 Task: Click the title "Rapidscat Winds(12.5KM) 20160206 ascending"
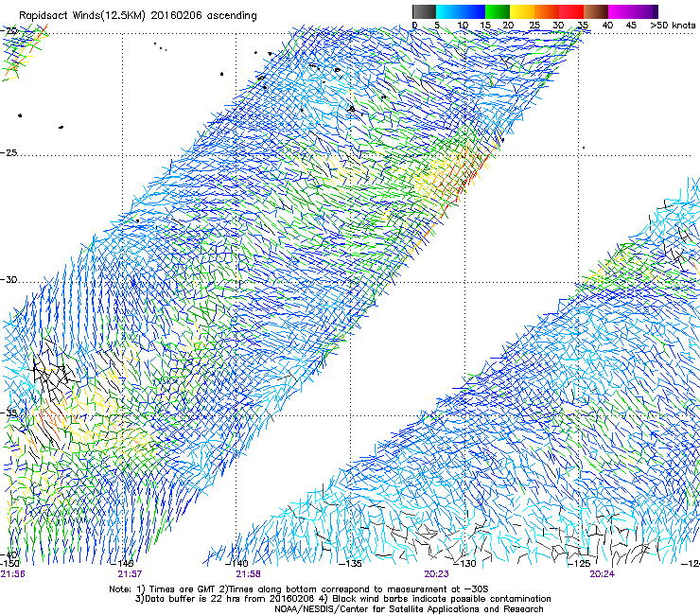point(138,16)
